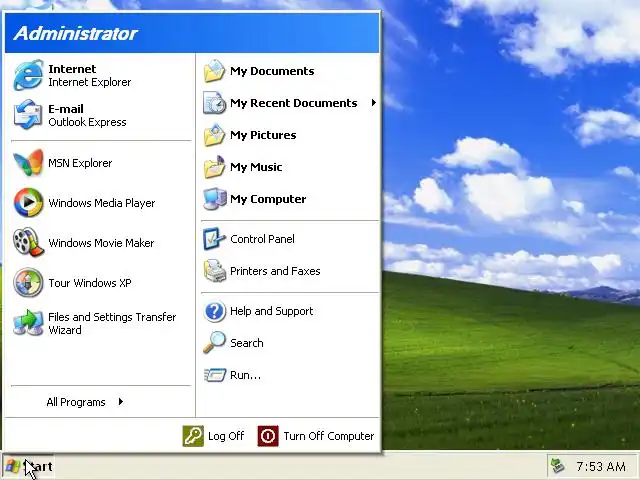Click the My Documents folder icon
This screenshot has height=480, width=640.
click(214, 71)
